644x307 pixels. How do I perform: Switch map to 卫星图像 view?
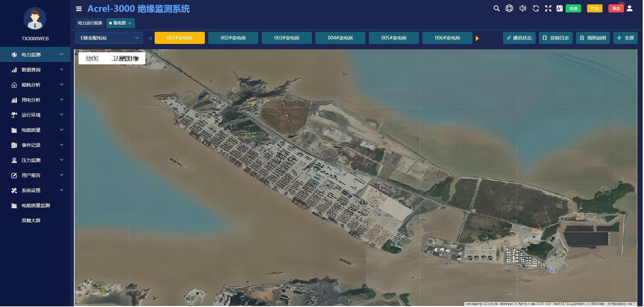126,59
